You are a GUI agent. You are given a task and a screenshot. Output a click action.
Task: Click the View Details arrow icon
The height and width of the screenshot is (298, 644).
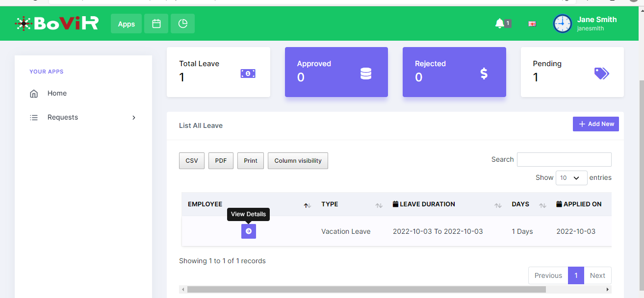[249, 231]
